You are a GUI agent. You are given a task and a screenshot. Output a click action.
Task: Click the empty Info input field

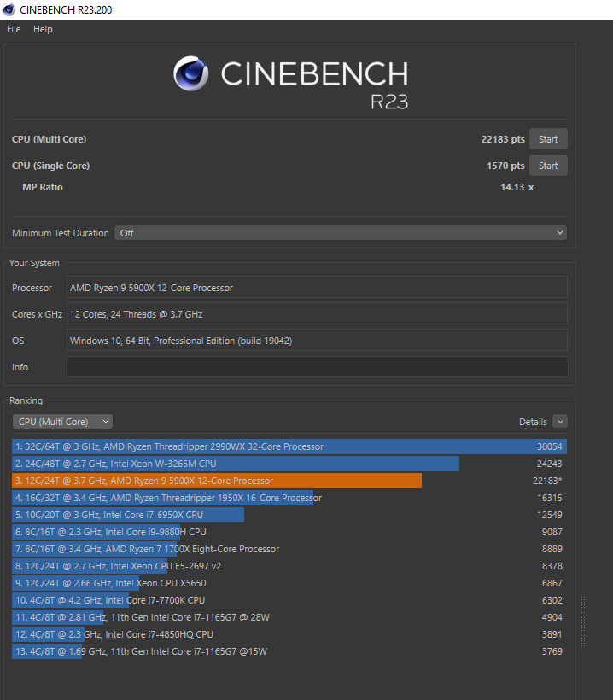click(317, 367)
